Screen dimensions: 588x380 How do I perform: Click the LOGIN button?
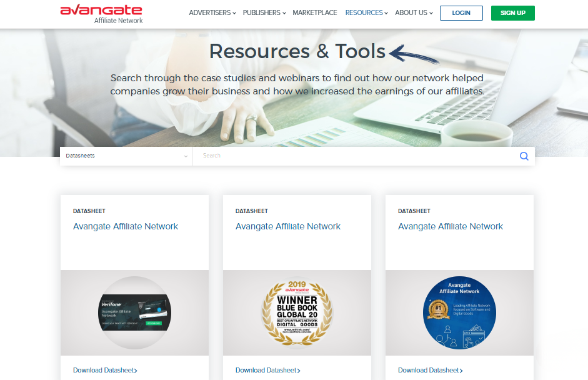[461, 12]
